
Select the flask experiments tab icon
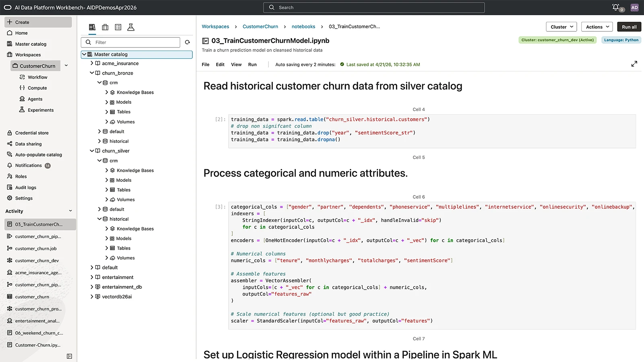[131, 27]
